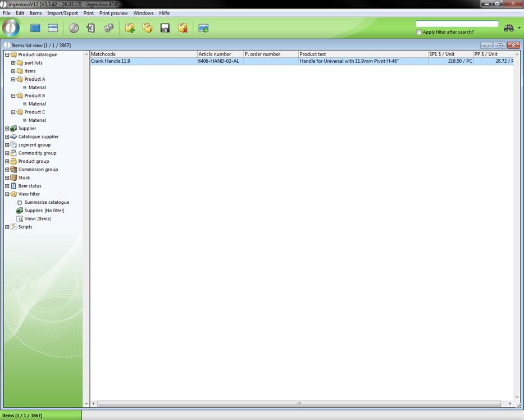
Task: Select Supplier: [No filter] view filter
Action: tap(44, 211)
